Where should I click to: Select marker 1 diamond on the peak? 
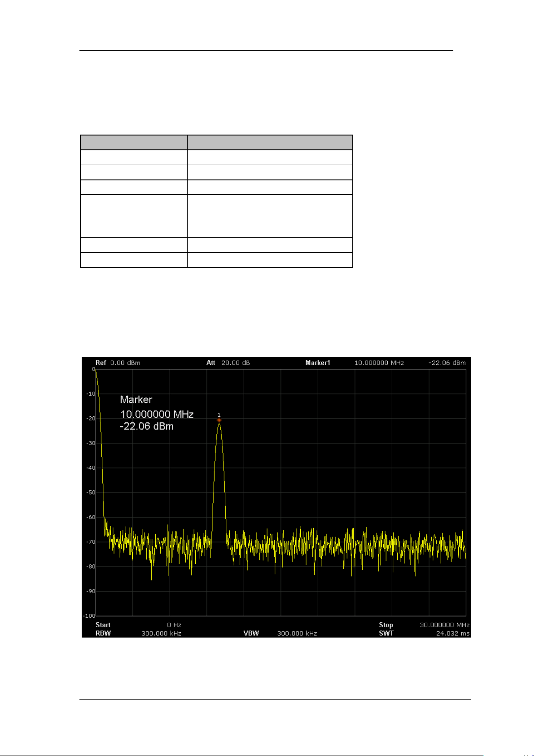coord(219,420)
